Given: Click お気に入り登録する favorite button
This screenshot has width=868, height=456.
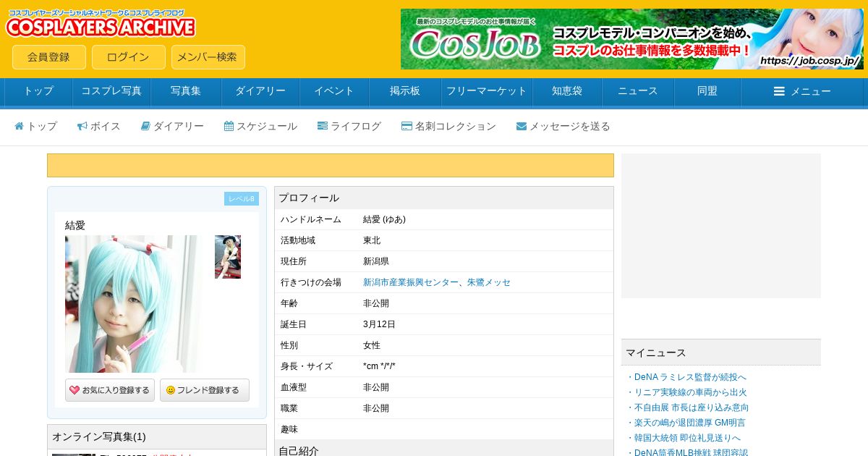Looking at the screenshot, I should (x=110, y=390).
